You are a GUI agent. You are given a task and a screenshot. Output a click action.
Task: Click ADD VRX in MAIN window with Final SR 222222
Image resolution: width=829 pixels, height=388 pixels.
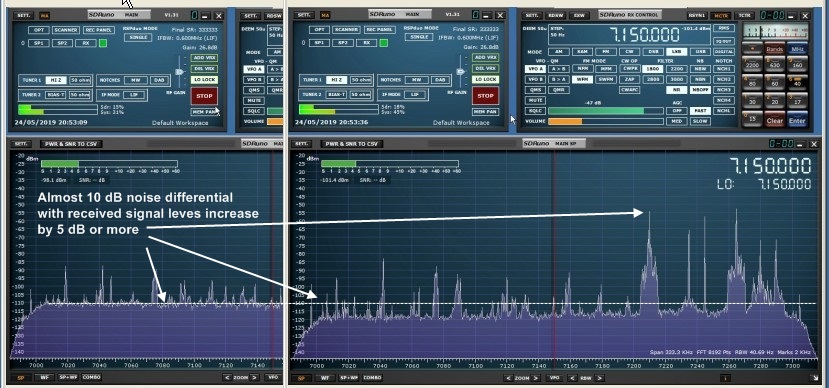485,57
